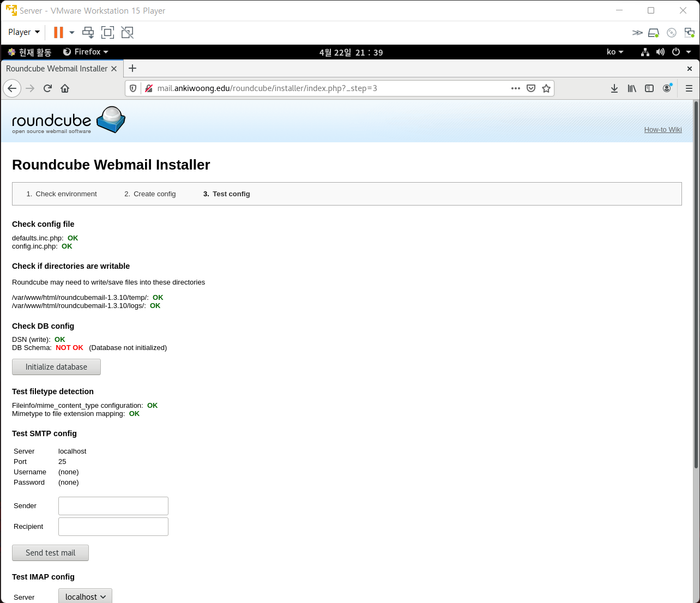
Task: Open a new Firefox tab
Action: 132,68
